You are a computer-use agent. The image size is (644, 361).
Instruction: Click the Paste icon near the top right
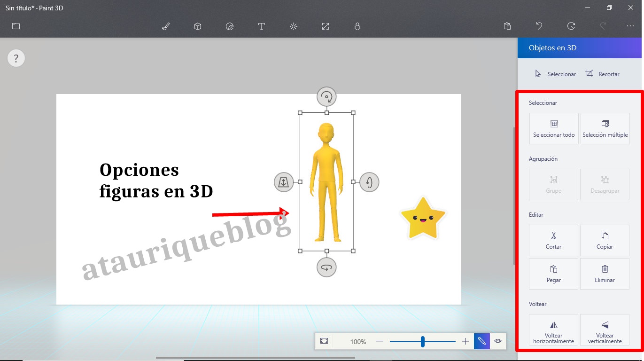tap(507, 26)
